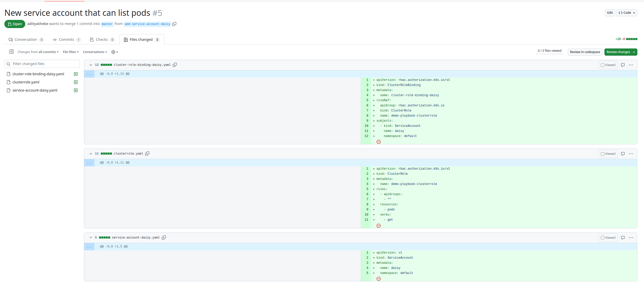
Task: Toggle the file tree sidebar layout icon
Action: [x=11, y=52]
